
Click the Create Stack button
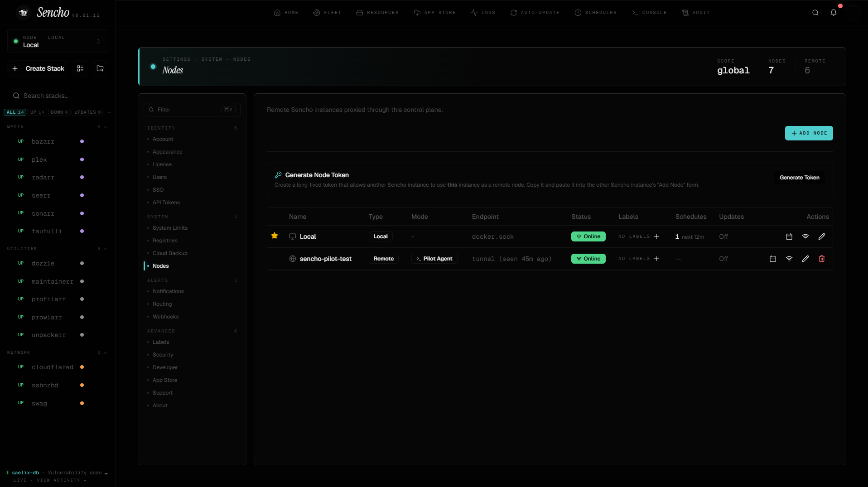pos(38,68)
